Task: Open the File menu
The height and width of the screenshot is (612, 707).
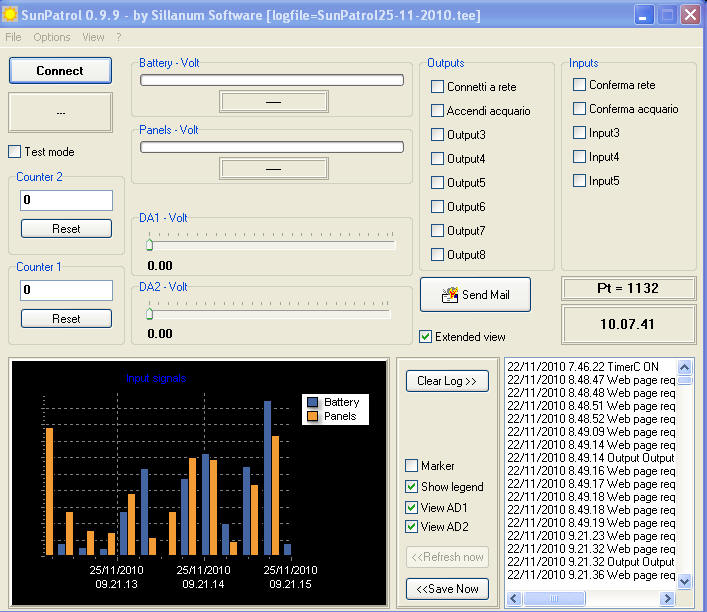Action: coord(13,37)
